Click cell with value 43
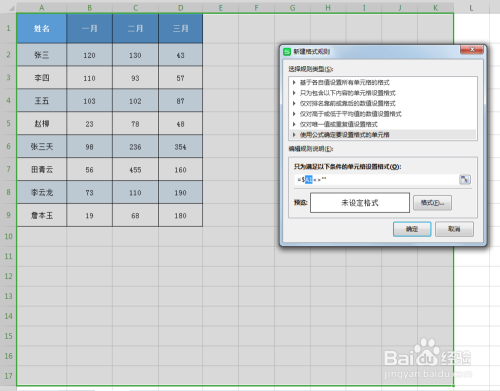The width and height of the screenshot is (500, 391). (x=181, y=55)
